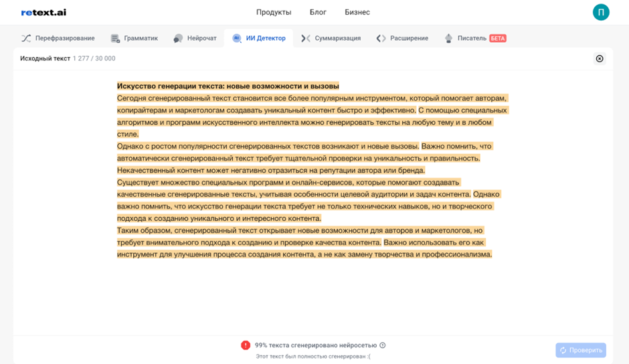Click the 99% текста сгенерировано нейросетью result
Image resolution: width=629 pixels, height=364 pixels.
click(316, 345)
